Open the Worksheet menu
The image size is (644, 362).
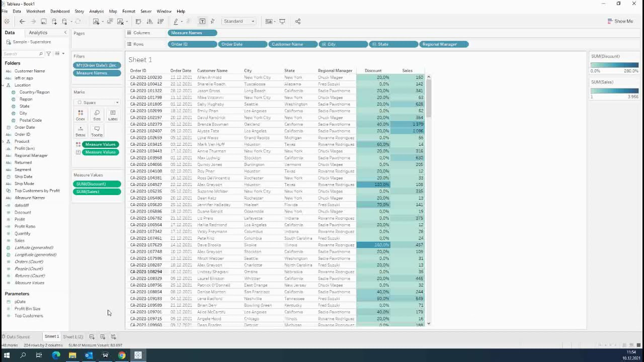[35, 11]
